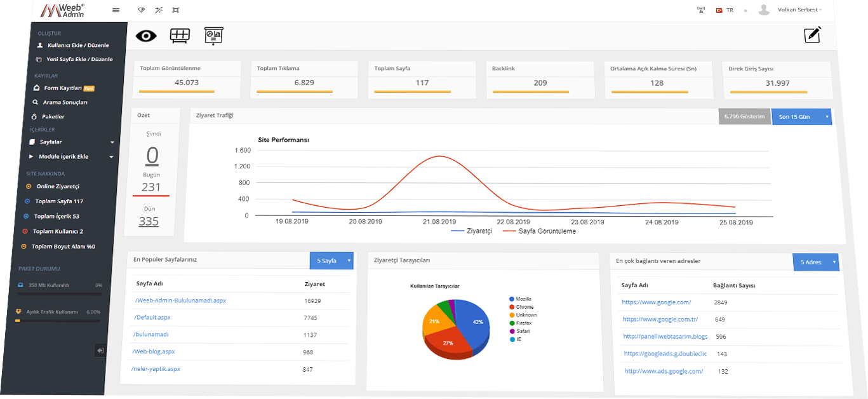Click the large eye view icon
The image size is (868, 399).
coord(146,36)
